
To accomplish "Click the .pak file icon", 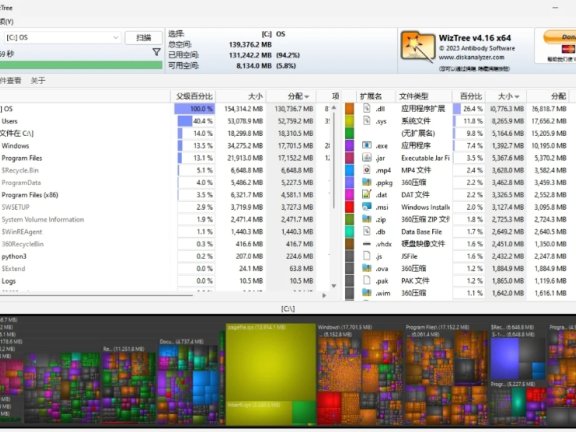I will point(367,280).
